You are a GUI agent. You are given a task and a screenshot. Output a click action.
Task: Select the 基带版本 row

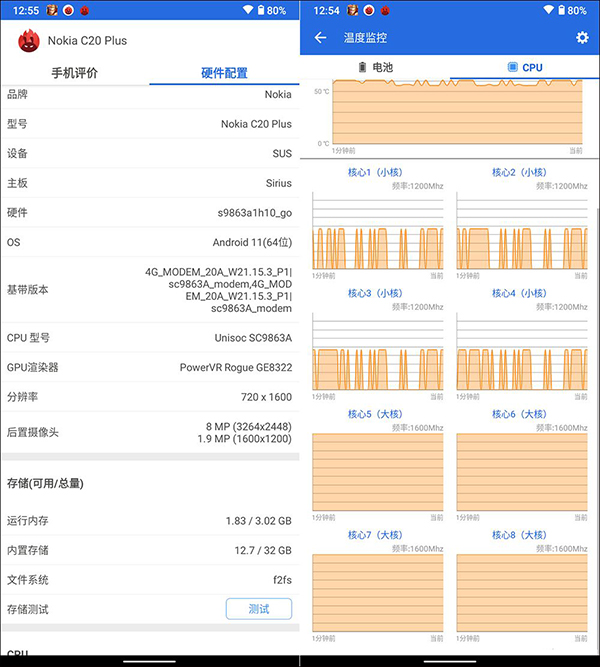click(x=150, y=290)
